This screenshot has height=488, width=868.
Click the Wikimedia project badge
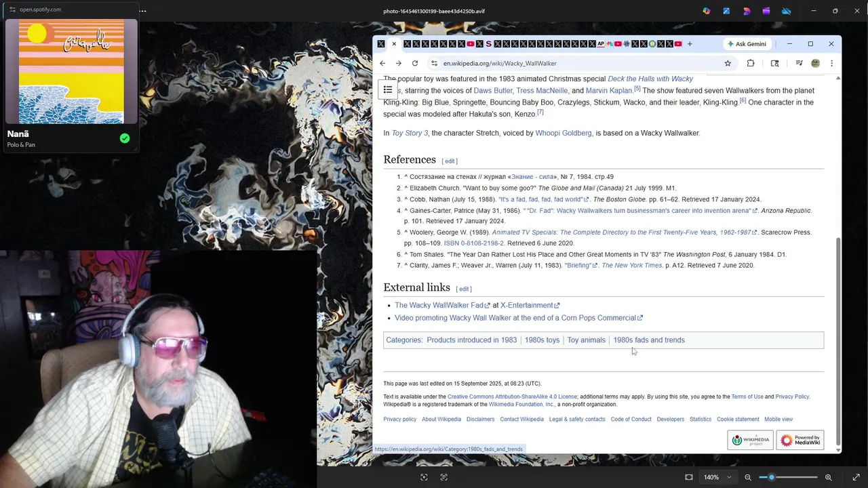tap(750, 440)
